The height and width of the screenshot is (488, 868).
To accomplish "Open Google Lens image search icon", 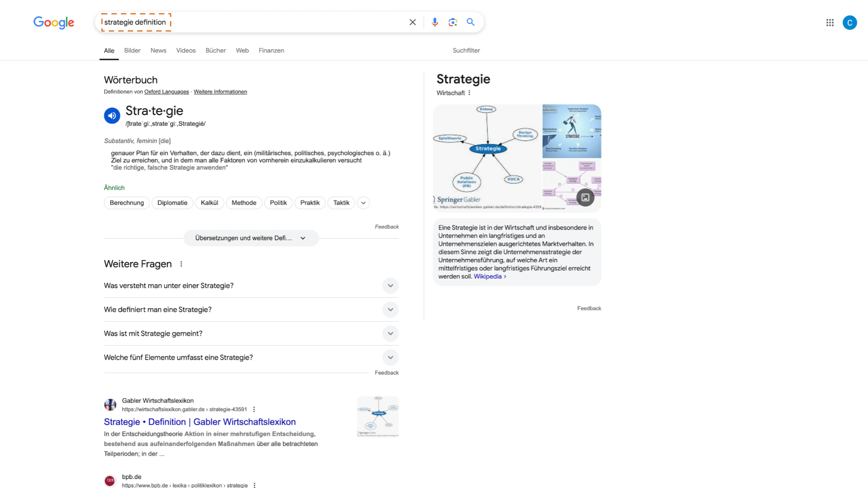I will pyautogui.click(x=453, y=22).
